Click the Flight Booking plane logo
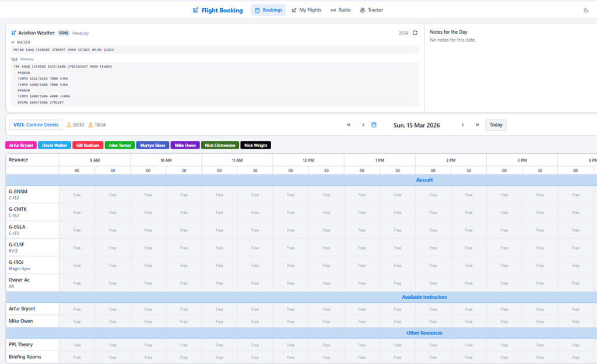Viewport: 597px width, 364px height. click(x=195, y=10)
